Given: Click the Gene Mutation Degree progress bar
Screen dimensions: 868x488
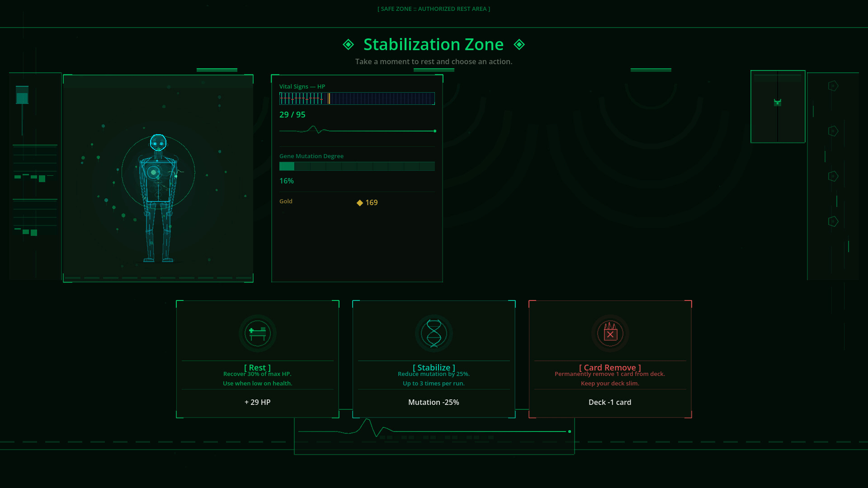Looking at the screenshot, I should (x=357, y=166).
